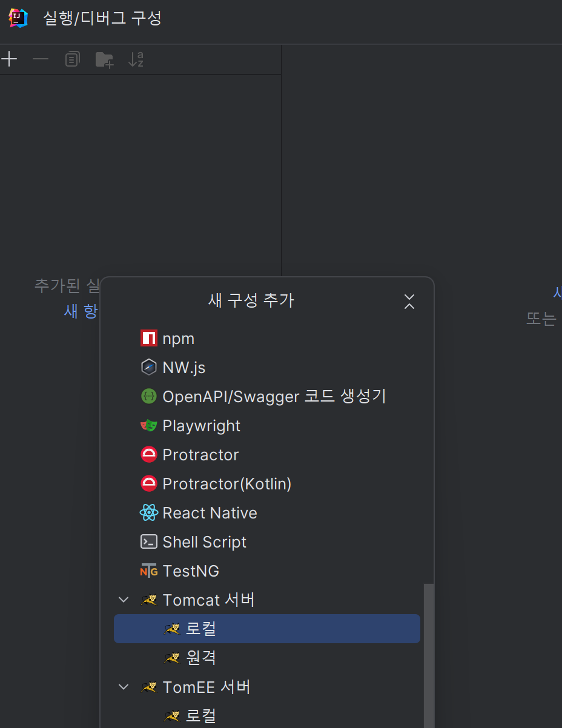562x728 pixels.
Task: Click the new folder icon in toolbar
Action: coord(105,59)
